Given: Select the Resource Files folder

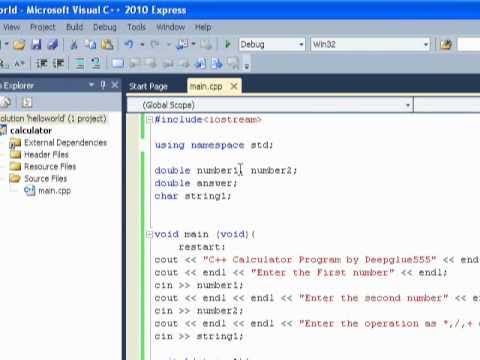Looking at the screenshot, I should (x=50, y=166).
